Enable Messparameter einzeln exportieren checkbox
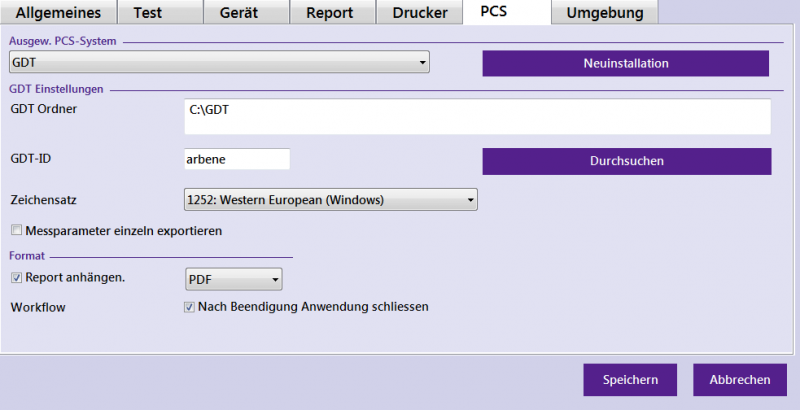This screenshot has width=800, height=410. (16, 231)
